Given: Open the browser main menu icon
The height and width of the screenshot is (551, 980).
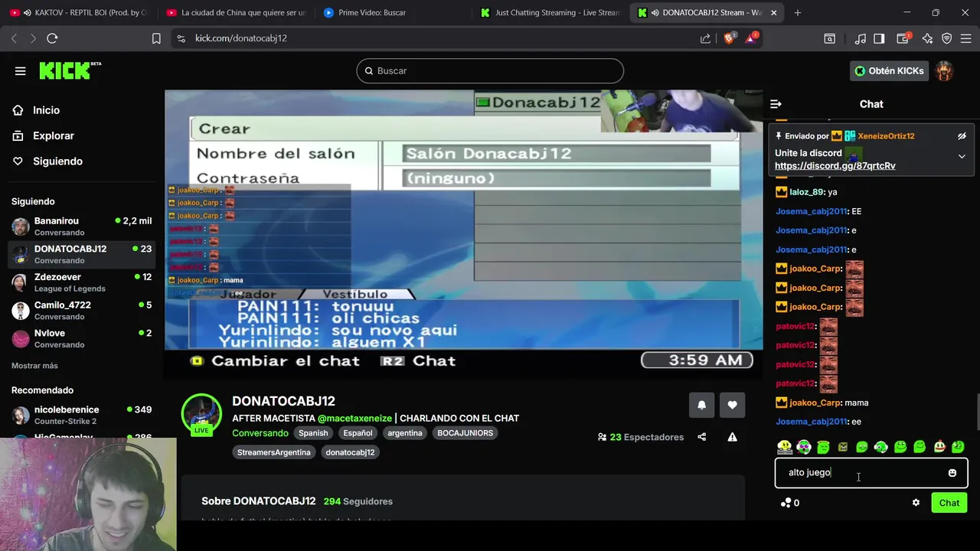Looking at the screenshot, I should pos(965,38).
